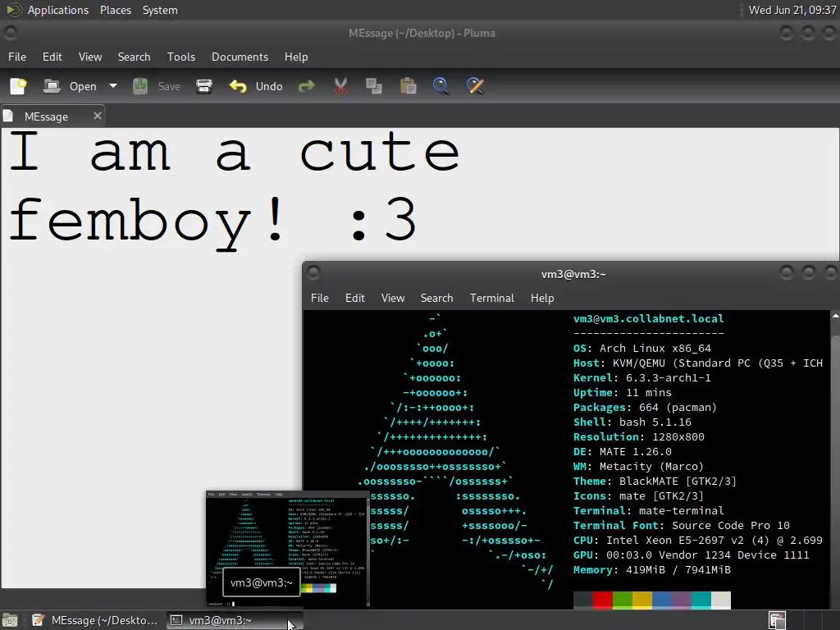The image size is (840, 630).
Task: Click the Theme: BlackMATE line
Action: tap(655, 481)
